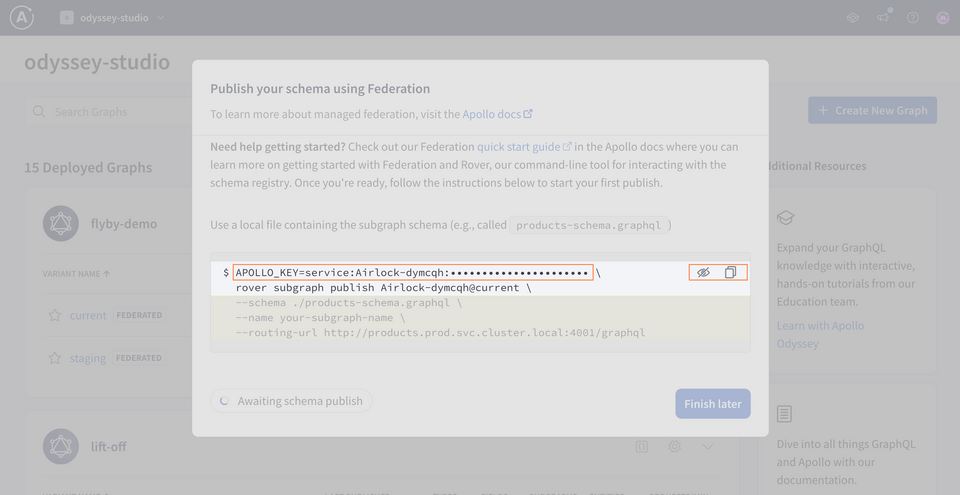
Task: Click the --name your-subgraph-name line
Action: 320,318
